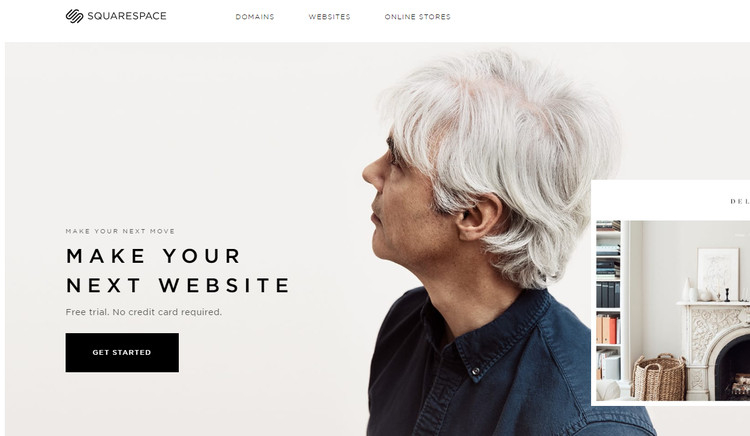
Task: Click the white header of the preview card
Action: point(671,200)
